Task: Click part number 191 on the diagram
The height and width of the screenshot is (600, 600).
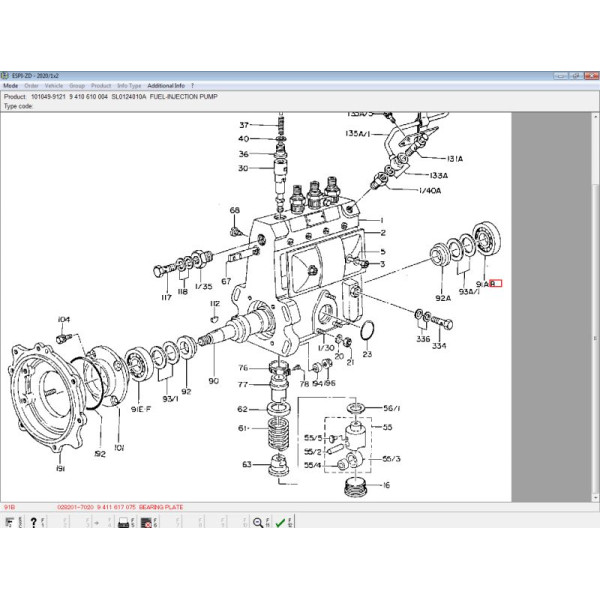Action: 59,468
